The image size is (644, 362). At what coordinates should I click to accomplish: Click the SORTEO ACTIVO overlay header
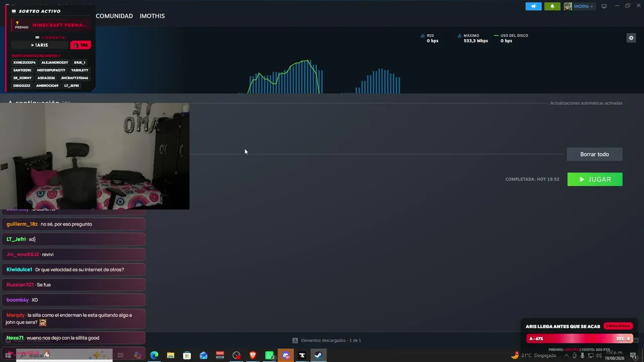tap(36, 11)
